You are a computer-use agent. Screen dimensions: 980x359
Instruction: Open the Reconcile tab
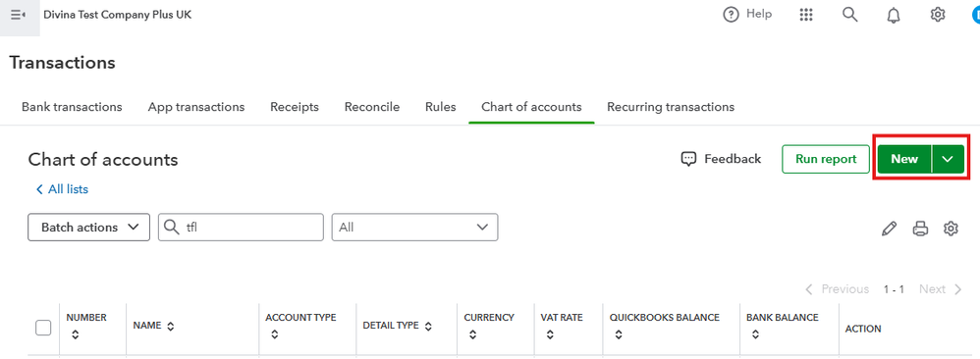pos(372,107)
